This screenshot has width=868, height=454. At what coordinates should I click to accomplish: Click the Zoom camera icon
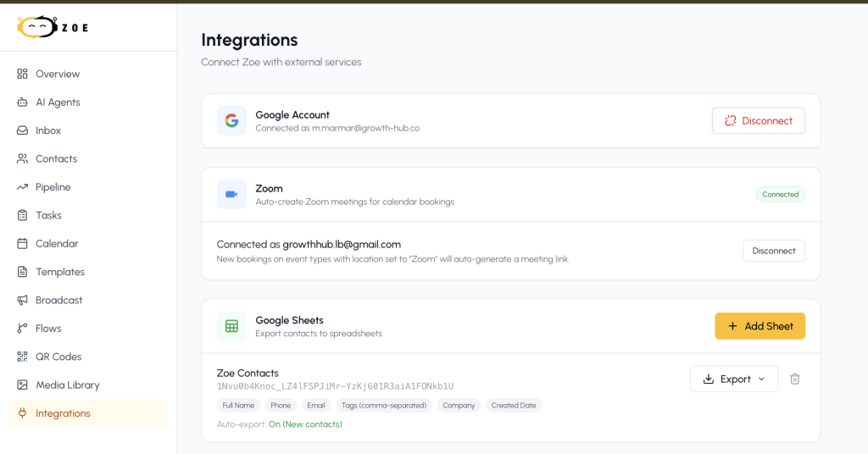click(231, 194)
